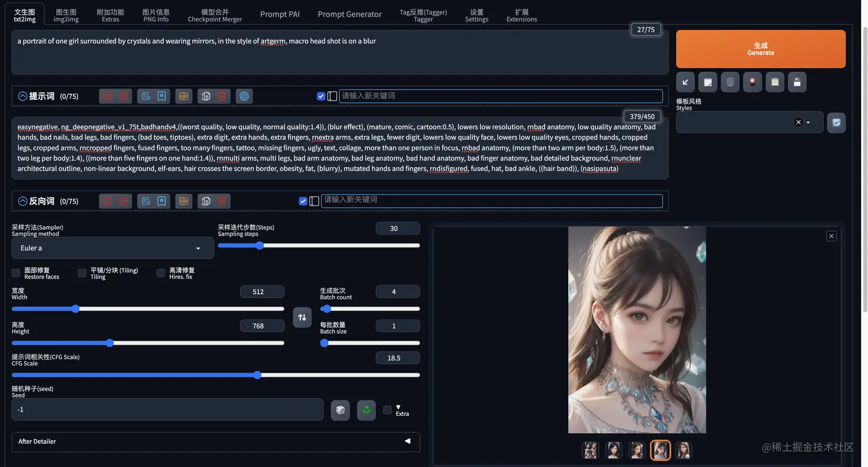Click the floppy disk icon to save style
The image size is (868, 467).
[797, 82]
